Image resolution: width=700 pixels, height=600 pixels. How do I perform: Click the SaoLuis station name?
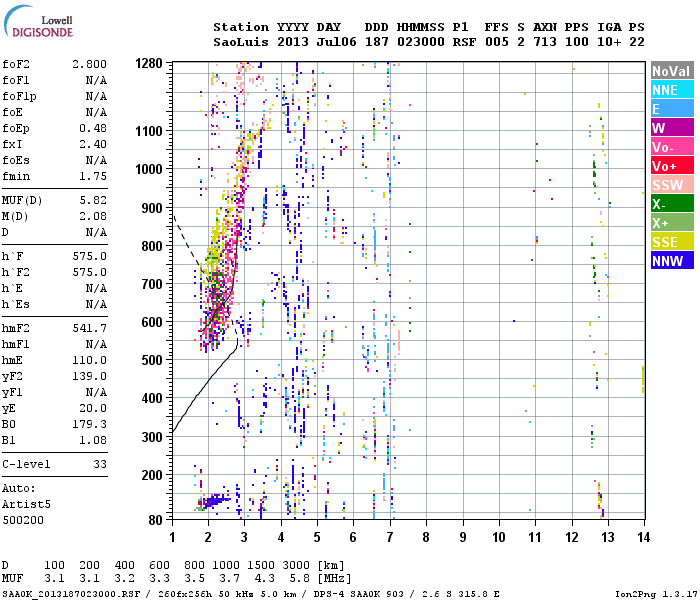[241, 42]
